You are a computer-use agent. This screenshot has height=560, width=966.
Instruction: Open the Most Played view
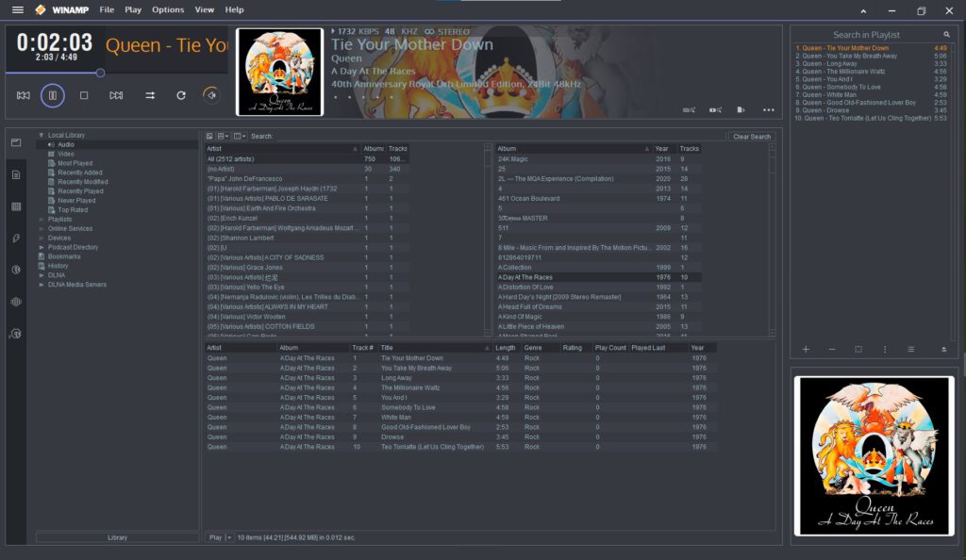(x=75, y=163)
